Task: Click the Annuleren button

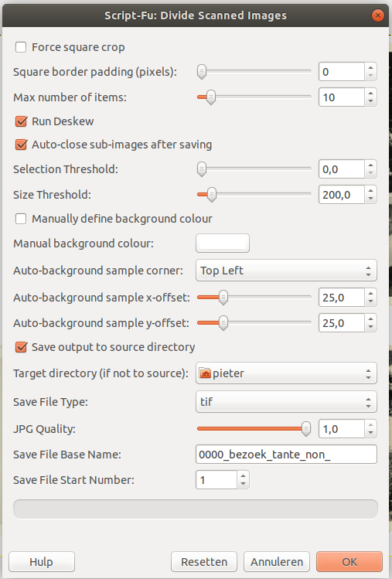Action: pyautogui.click(x=276, y=562)
